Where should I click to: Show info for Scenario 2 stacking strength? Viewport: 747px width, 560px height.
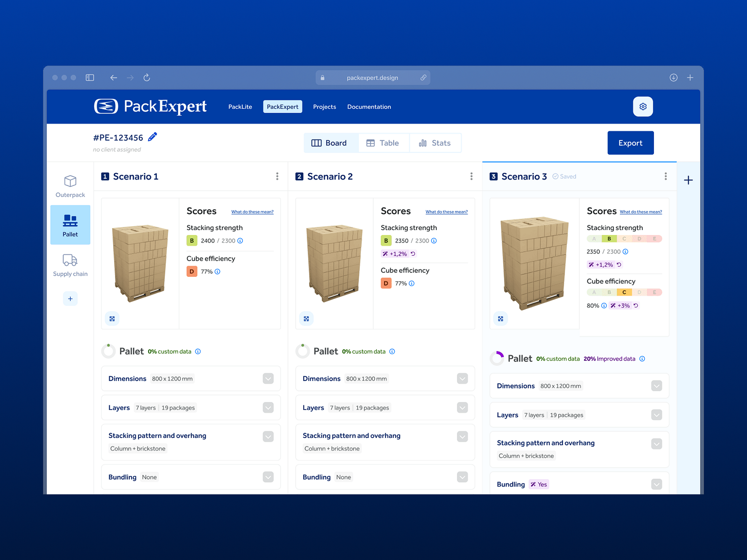434,241
